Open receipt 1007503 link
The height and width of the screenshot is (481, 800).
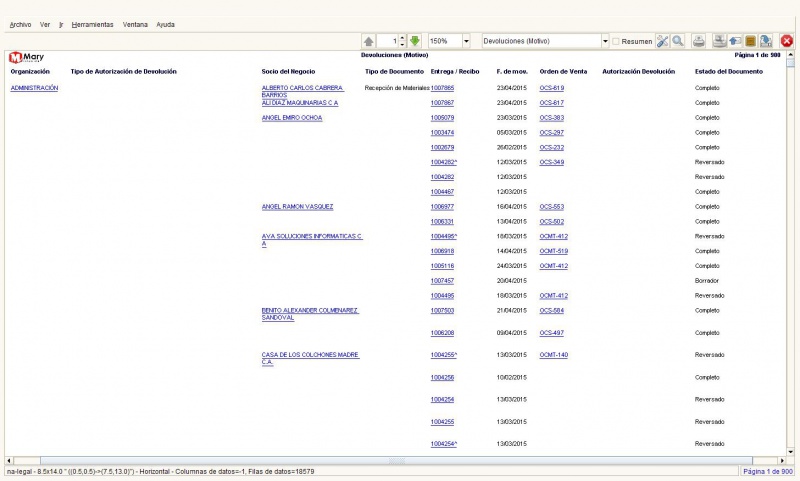coord(442,311)
